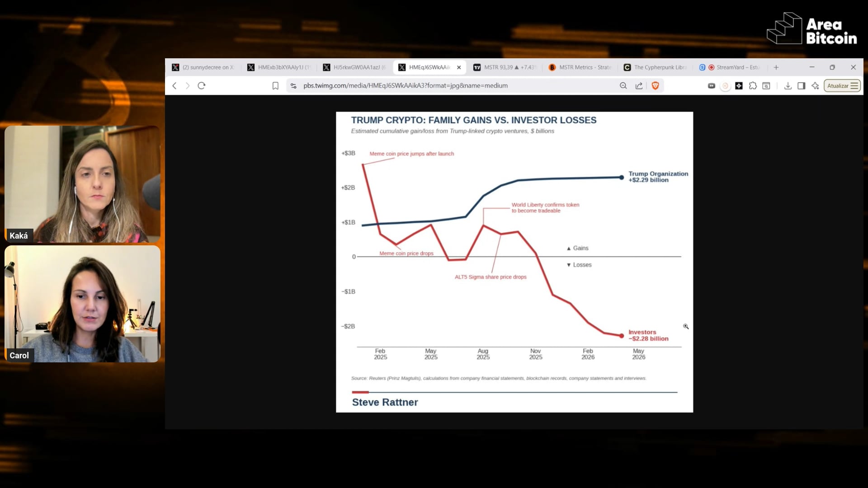Click the zoom magnifier icon in address bar
This screenshot has width=868, height=488.
click(x=623, y=86)
